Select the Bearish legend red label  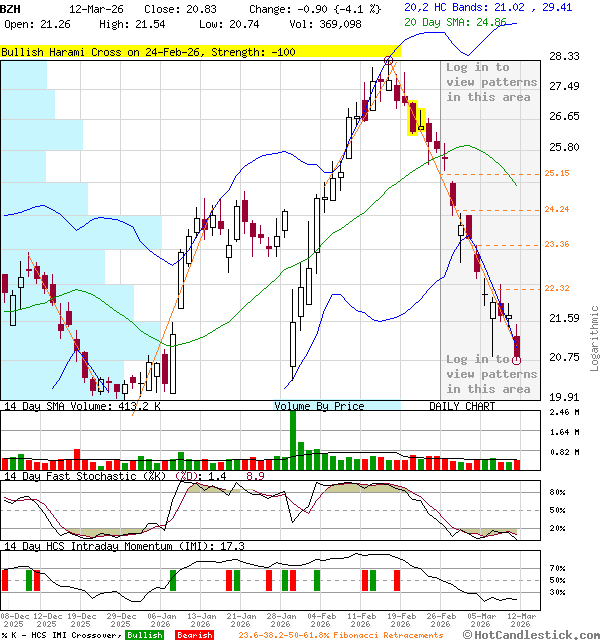[x=195, y=635]
